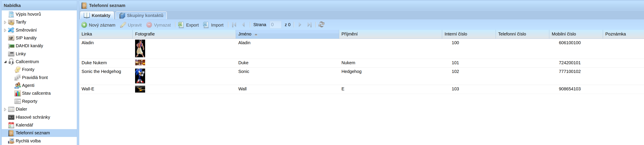Go to the next page of contacts
644x145 pixels.
pos(300,25)
